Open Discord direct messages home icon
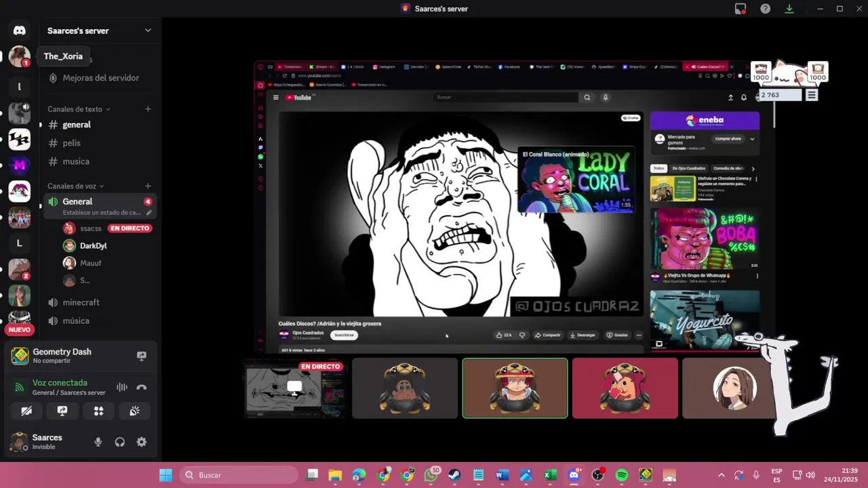868x488 pixels. click(x=20, y=30)
